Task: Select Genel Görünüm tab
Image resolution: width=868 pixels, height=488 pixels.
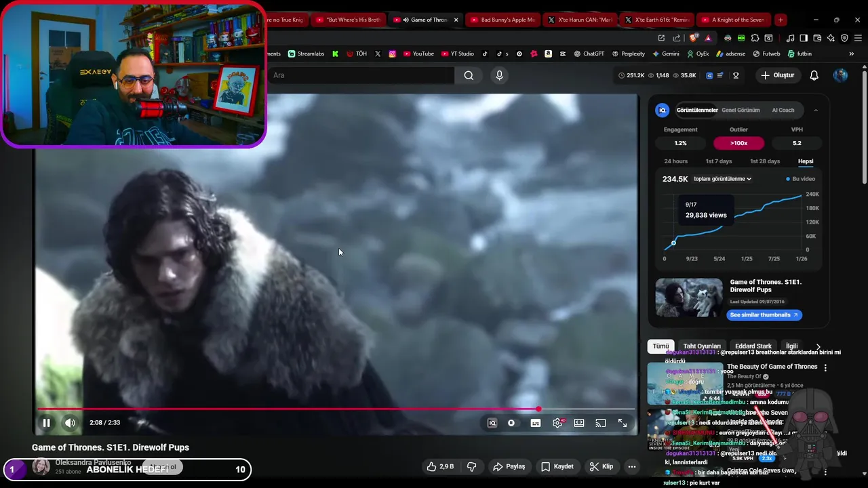Action: coord(741,110)
